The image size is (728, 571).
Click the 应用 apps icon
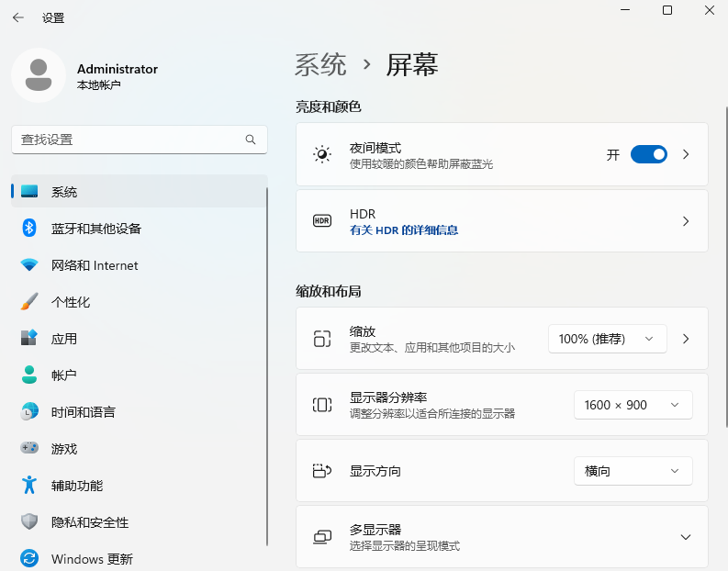[29, 339]
